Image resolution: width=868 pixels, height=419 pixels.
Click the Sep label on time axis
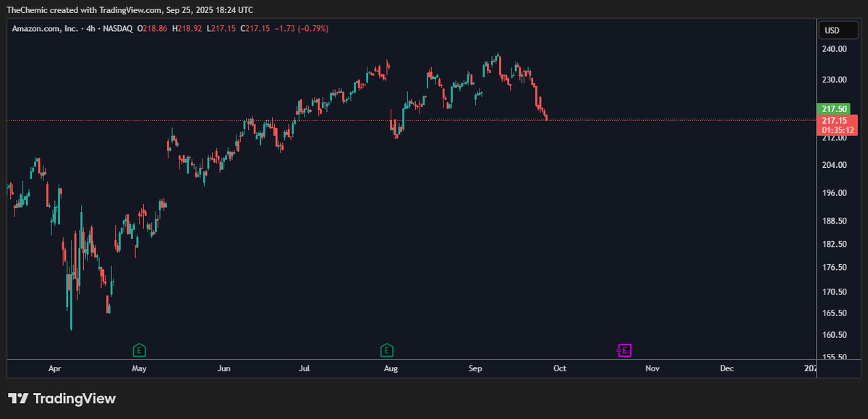[475, 368]
